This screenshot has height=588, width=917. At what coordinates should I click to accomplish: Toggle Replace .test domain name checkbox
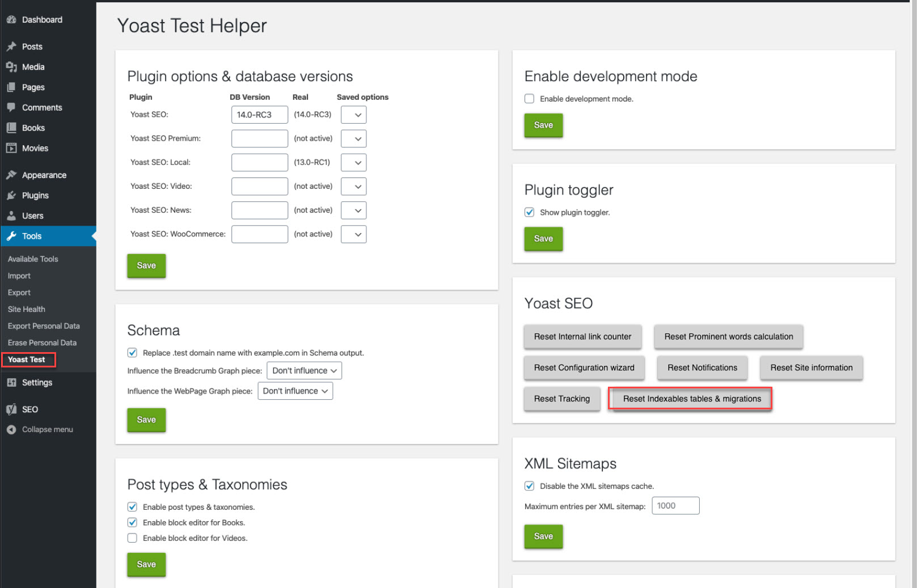pyautogui.click(x=132, y=353)
